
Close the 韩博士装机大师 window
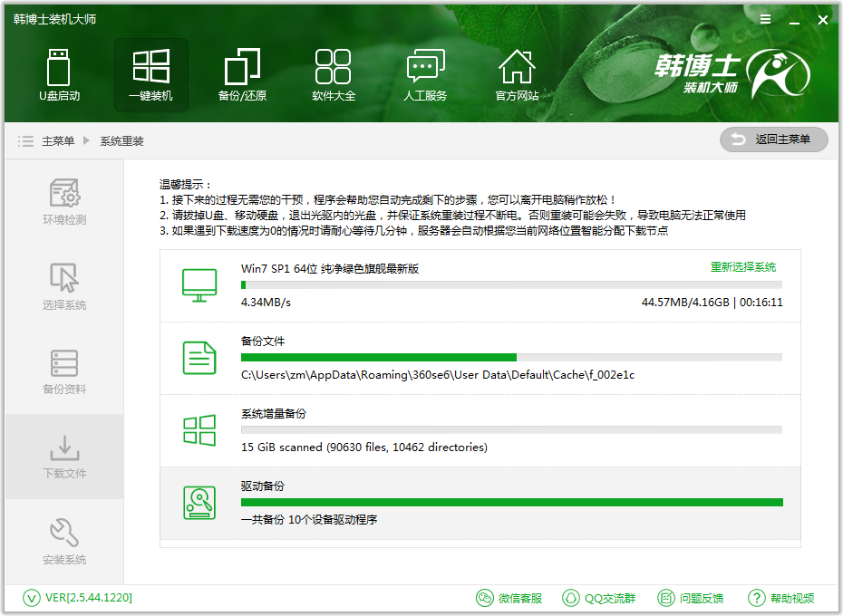click(x=822, y=20)
